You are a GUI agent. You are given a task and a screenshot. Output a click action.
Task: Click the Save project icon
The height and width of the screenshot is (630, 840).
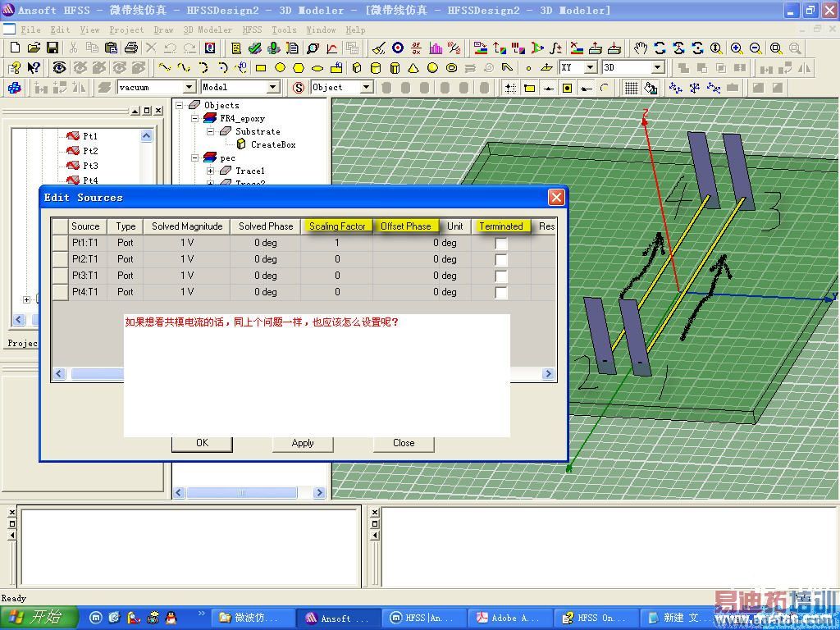pyautogui.click(x=52, y=48)
